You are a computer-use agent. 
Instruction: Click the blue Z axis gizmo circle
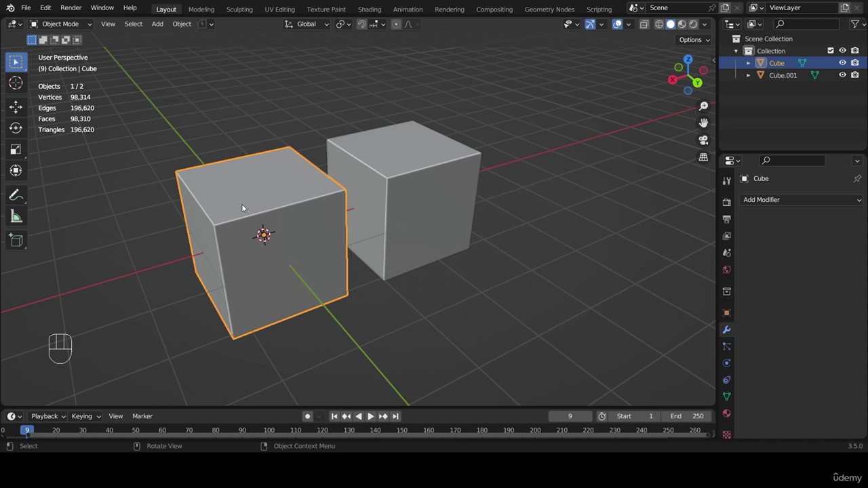[688, 60]
